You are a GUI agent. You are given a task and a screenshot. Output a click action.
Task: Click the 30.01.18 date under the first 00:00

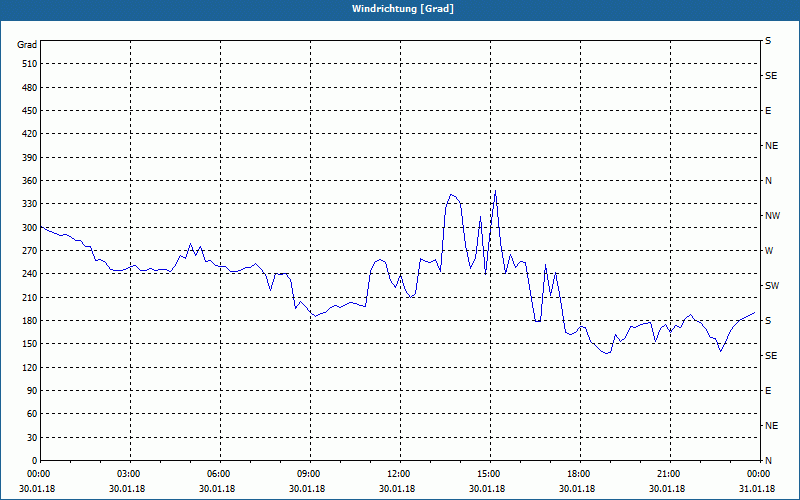37,489
